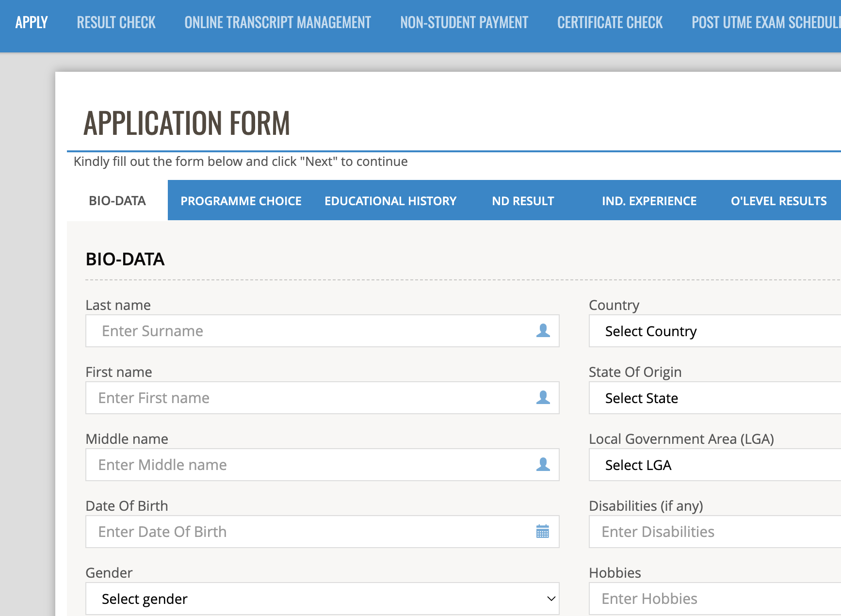Screen dimensions: 841x616
Task: Open the APPLY menu item
Action: pos(32,22)
